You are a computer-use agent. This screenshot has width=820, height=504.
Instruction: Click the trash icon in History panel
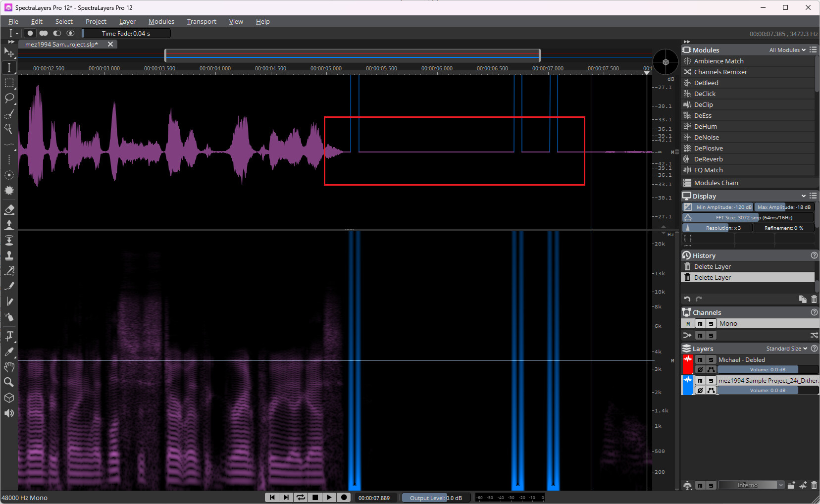[814, 299]
